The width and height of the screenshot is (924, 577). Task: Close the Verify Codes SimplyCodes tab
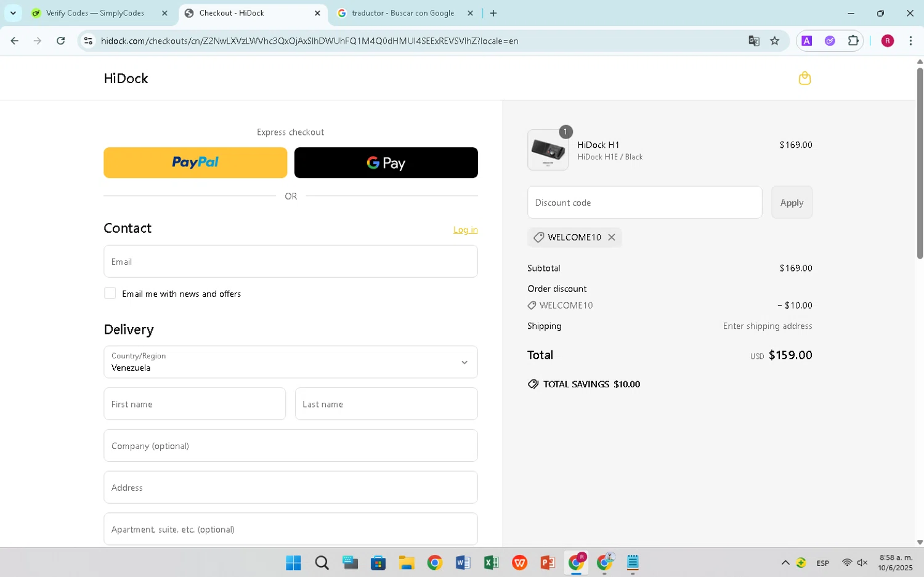[x=164, y=13]
